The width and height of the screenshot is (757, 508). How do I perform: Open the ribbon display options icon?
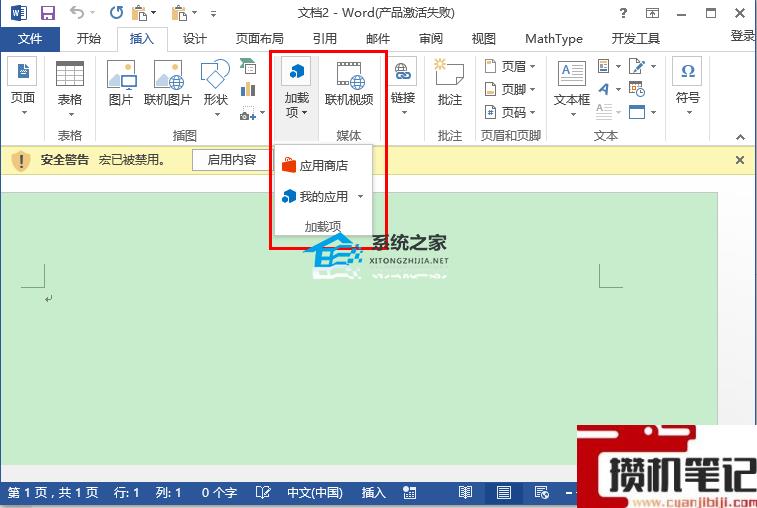652,13
